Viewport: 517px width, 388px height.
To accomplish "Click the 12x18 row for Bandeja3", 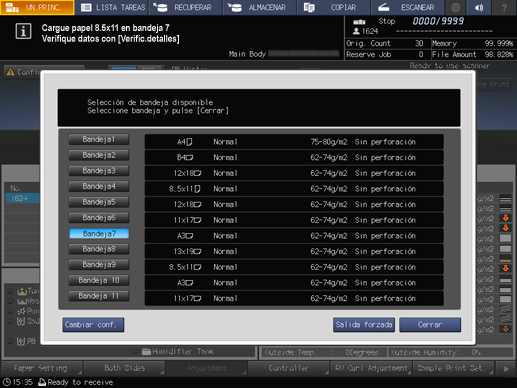I will pyautogui.click(x=294, y=173).
